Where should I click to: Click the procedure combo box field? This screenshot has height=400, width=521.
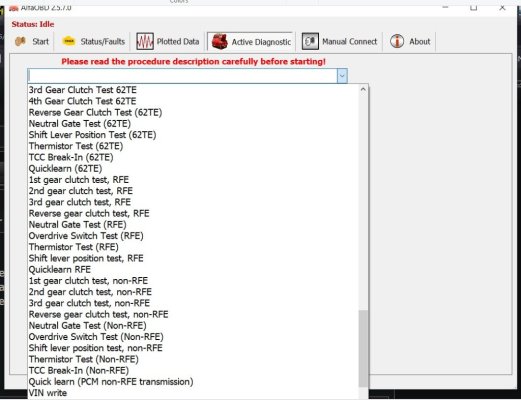pyautogui.click(x=183, y=76)
